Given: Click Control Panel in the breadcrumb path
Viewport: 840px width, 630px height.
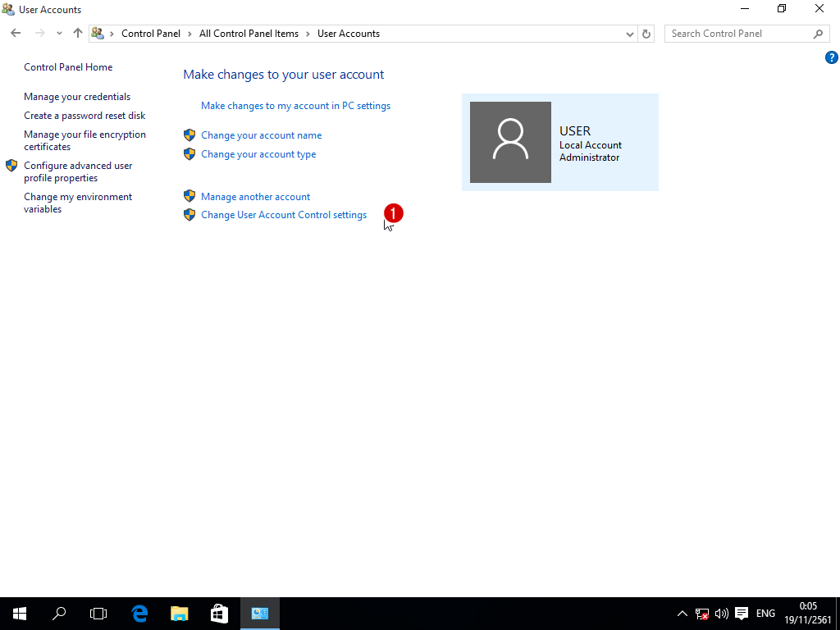Looking at the screenshot, I should pos(150,34).
